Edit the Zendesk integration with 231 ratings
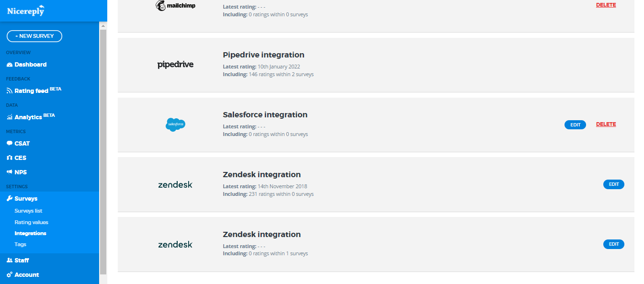 (x=613, y=184)
